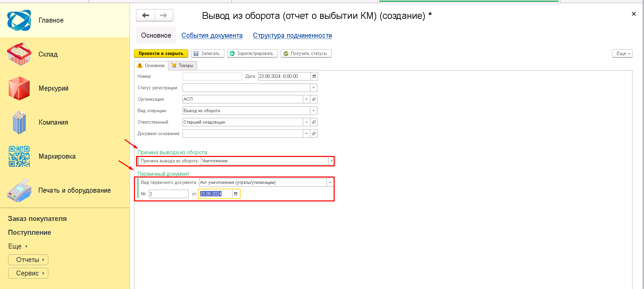Click the Дата field with 23.08.2024

click(x=284, y=76)
